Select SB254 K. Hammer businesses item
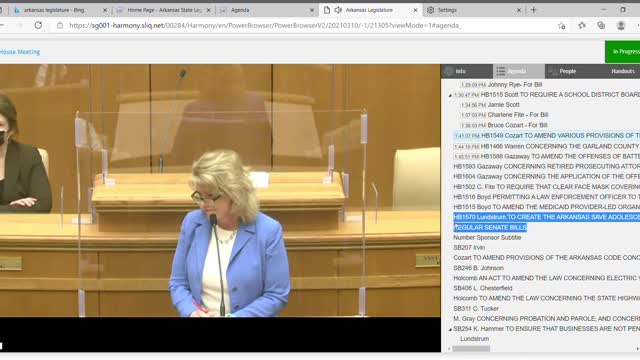This screenshot has width=640, height=360. (547, 329)
